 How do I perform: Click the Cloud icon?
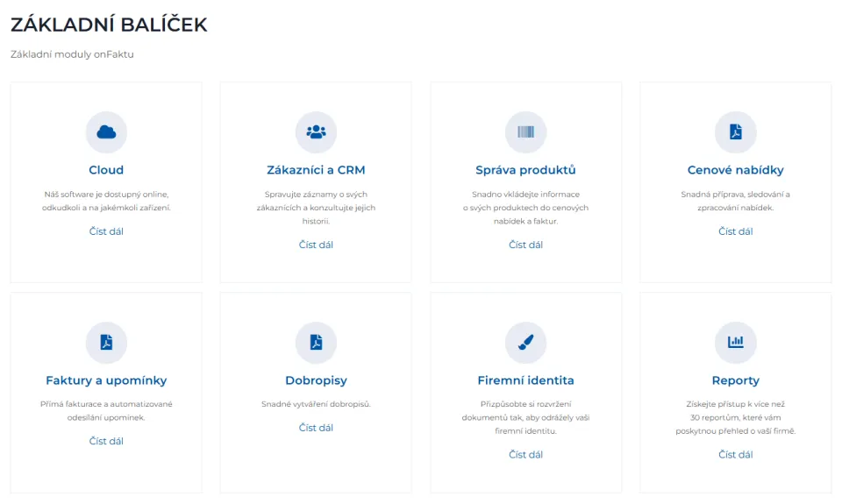106,132
